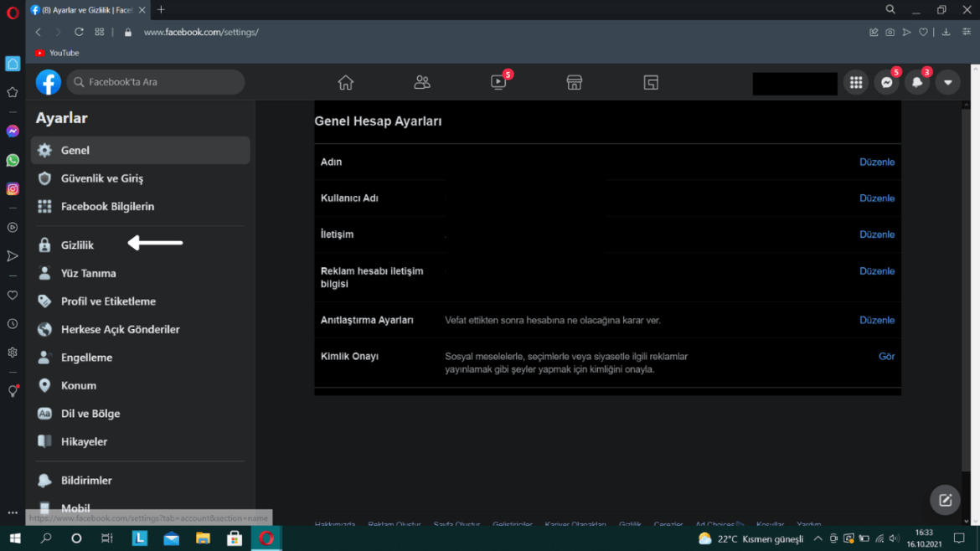The image size is (980, 551).
Task: Open Instagram in Opera sidebar
Action: [13, 189]
